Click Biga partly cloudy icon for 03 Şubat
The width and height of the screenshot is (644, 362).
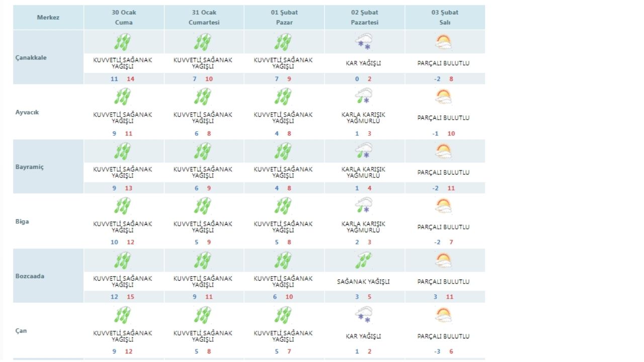point(443,206)
